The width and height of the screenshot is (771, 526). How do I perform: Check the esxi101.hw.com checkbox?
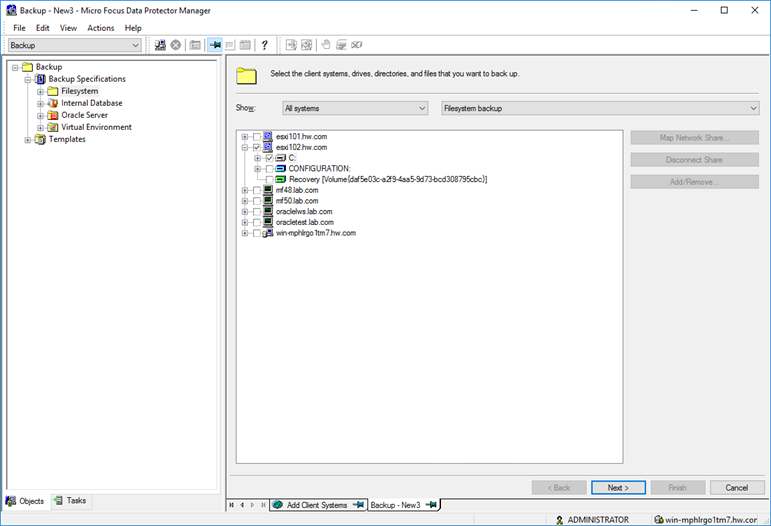[257, 137]
